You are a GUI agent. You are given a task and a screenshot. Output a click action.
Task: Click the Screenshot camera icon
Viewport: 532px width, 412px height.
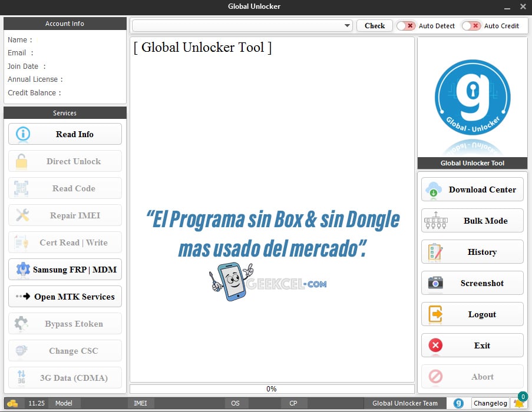435,283
